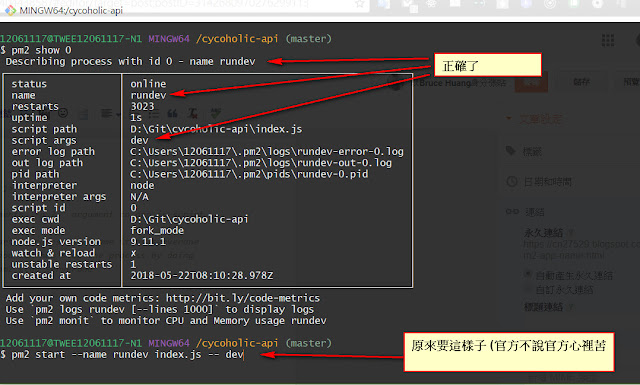Click the rundev-0.pid path

click(x=249, y=174)
